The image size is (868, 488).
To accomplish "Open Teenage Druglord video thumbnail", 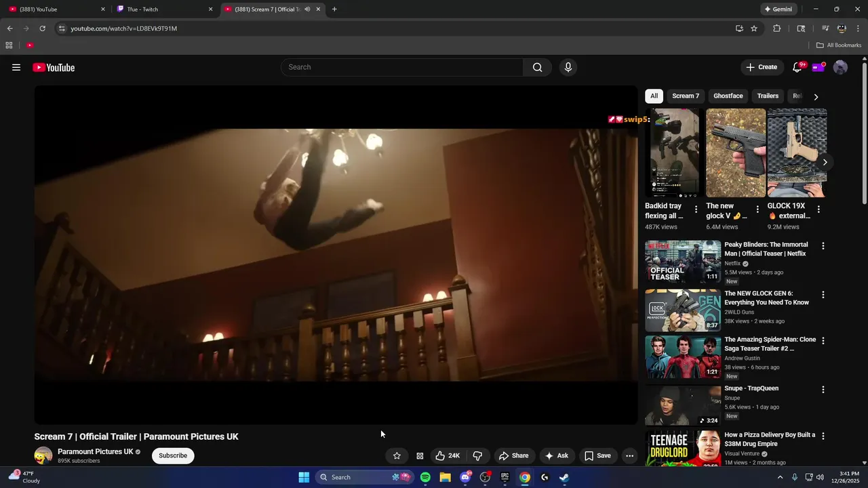I will point(683,448).
